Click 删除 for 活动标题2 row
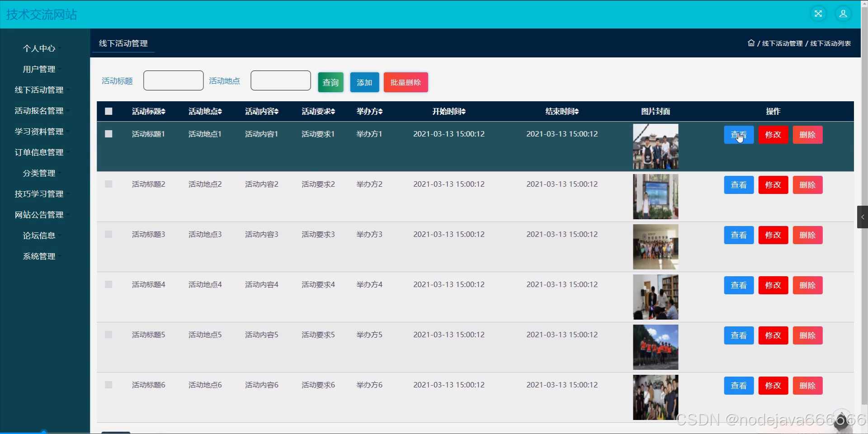Viewport: 868px width, 434px height. [807, 185]
